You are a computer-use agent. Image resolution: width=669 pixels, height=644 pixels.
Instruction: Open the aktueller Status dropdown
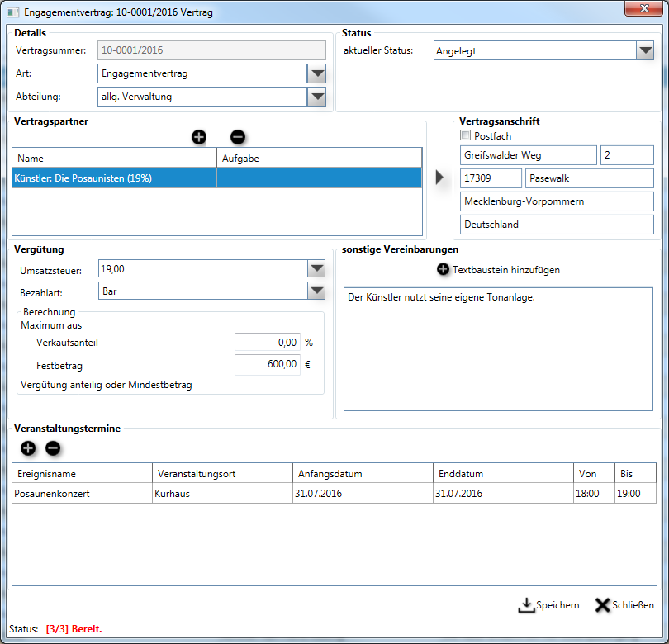[x=645, y=50]
